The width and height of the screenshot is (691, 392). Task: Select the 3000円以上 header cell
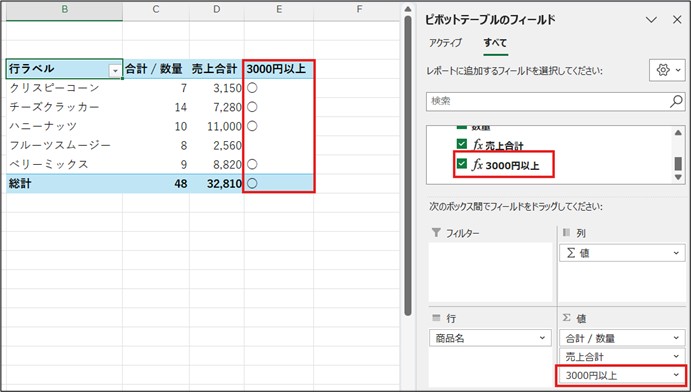pyautogui.click(x=279, y=69)
